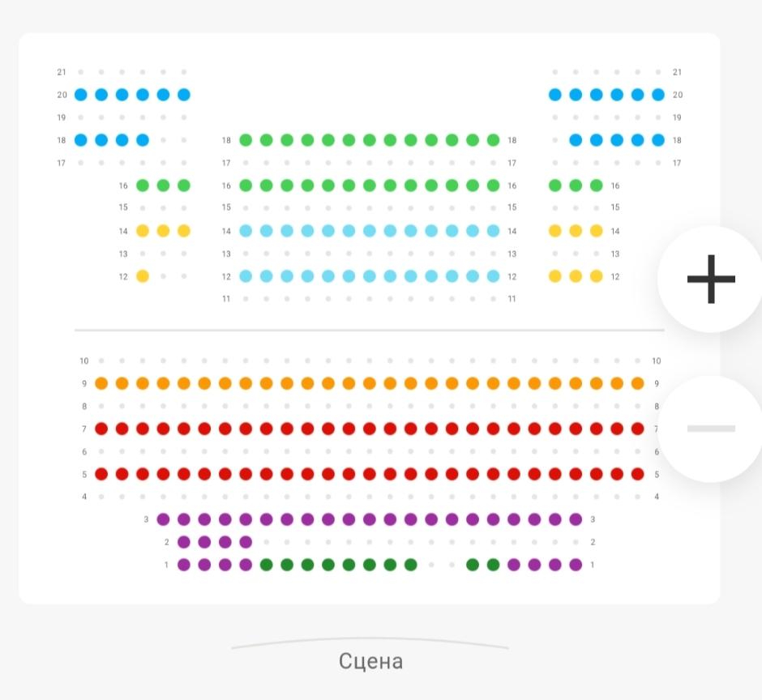This screenshot has width=762, height=700.
Task: Pick first dark green seat in row 1
Action: click(267, 565)
